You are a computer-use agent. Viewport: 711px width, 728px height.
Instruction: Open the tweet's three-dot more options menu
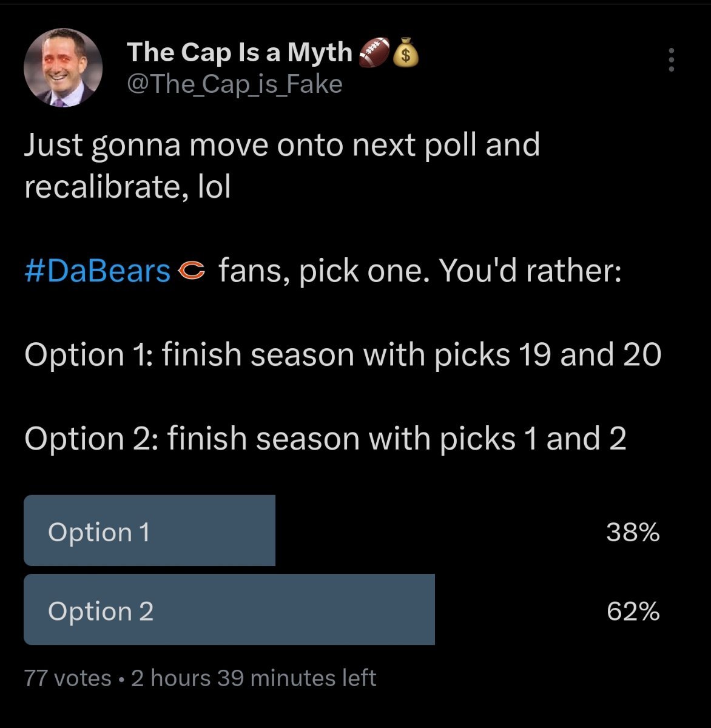(x=671, y=60)
